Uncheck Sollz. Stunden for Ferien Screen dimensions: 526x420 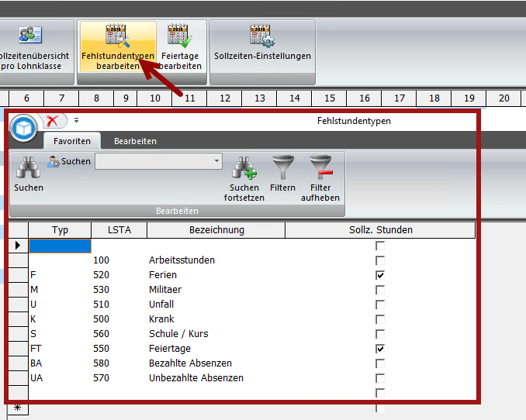[x=380, y=275]
